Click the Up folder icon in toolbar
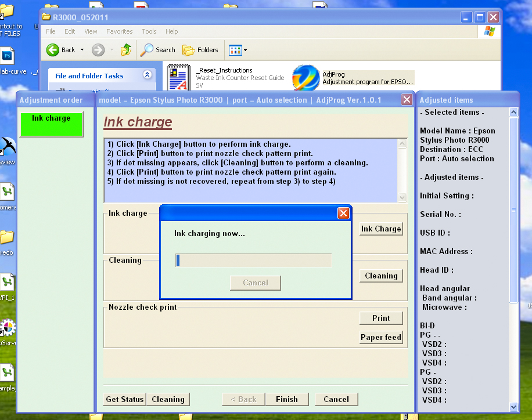 126,50
